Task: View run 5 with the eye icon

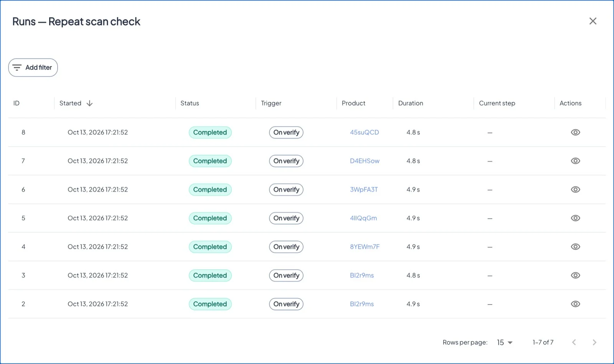Action: point(575,218)
